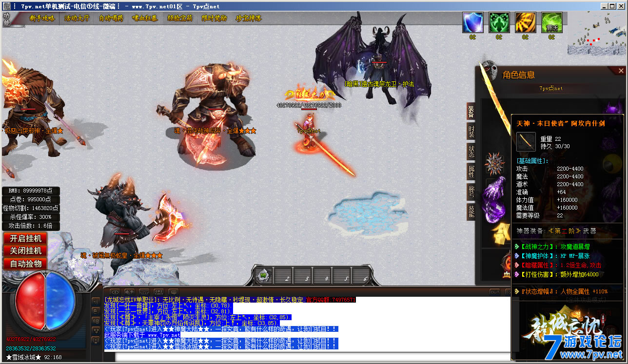Open the 活动大厅 menu
The image size is (628, 364).
click(77, 18)
